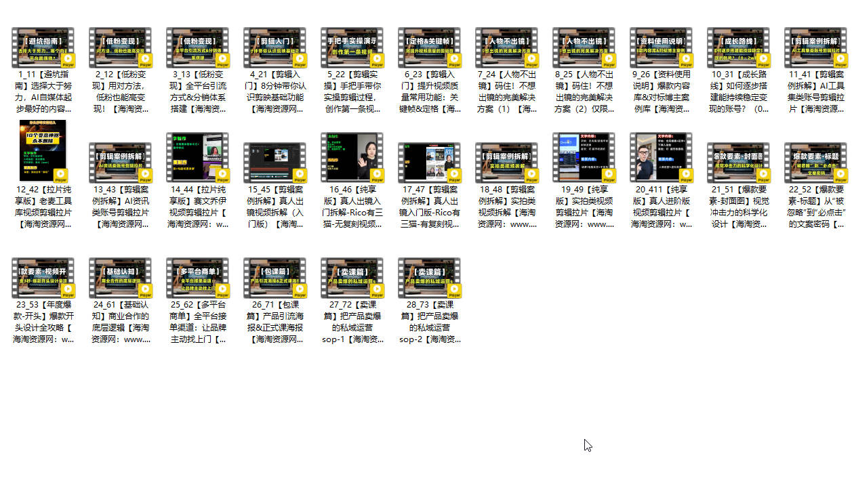The height and width of the screenshot is (504, 854).
Task: Click the file name 4_21【剪辑入门】8分钟带你认识剪映
Action: pyautogui.click(x=275, y=91)
